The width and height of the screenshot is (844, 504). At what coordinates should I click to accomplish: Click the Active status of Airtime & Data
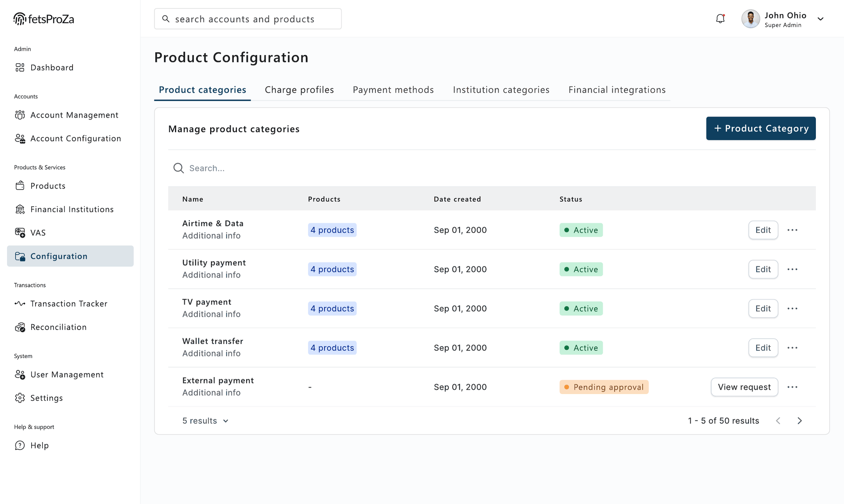click(x=581, y=230)
